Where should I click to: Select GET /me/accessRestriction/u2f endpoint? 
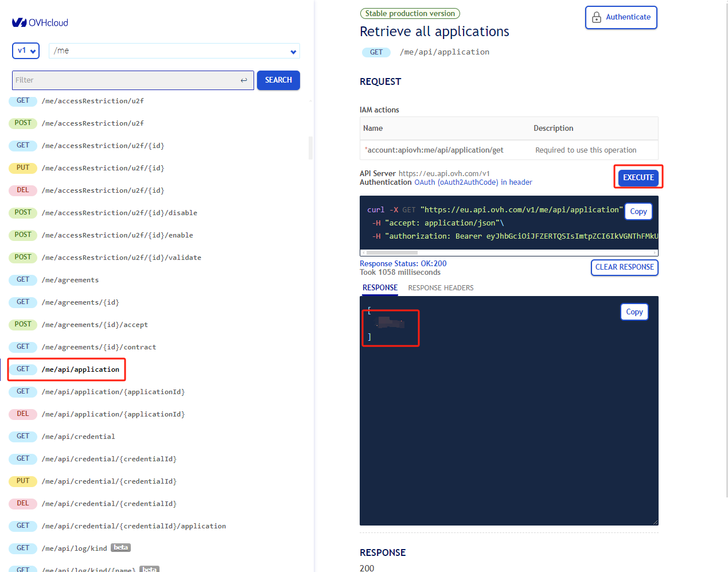click(76, 101)
